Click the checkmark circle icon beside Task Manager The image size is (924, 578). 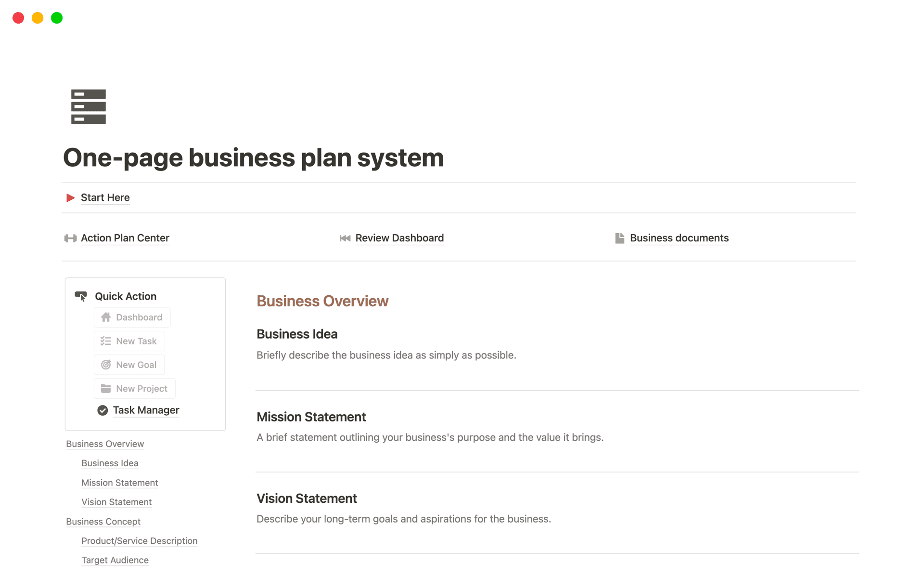coord(103,410)
